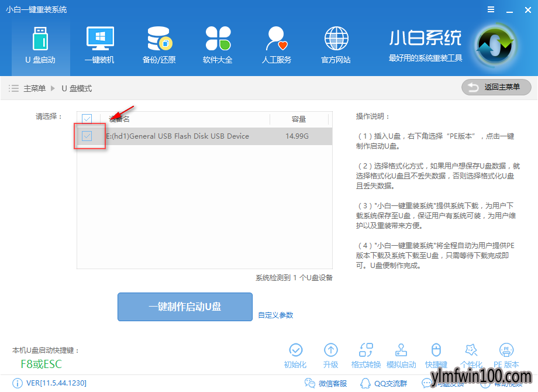Open the 备份/还原 tab
The image size is (538, 392).
coord(159,46)
